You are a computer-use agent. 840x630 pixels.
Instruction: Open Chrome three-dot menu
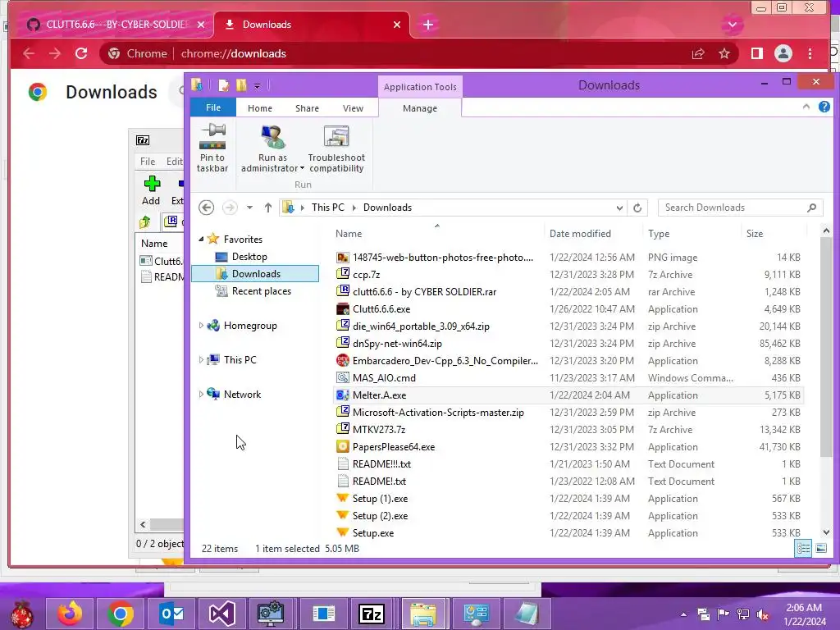810,53
